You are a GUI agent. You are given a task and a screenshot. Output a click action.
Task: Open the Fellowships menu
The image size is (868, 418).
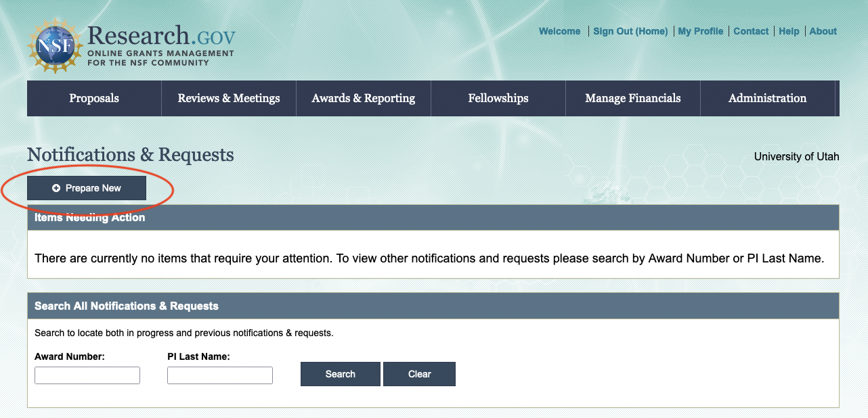pos(498,98)
